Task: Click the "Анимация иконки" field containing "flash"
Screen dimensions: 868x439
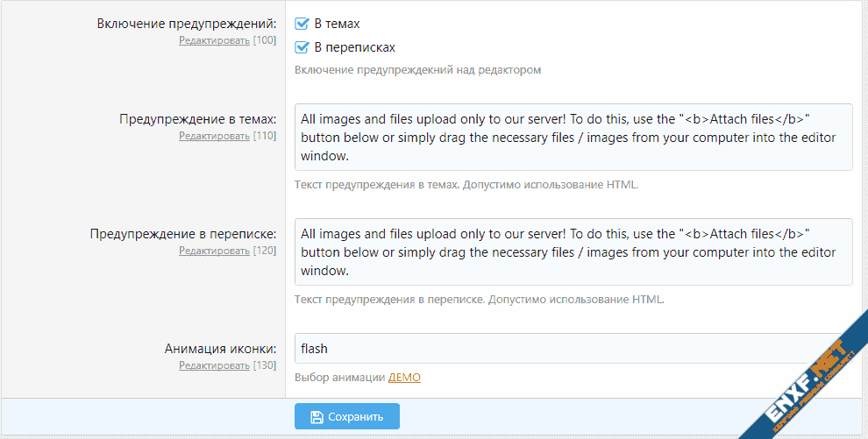Action: (x=561, y=348)
